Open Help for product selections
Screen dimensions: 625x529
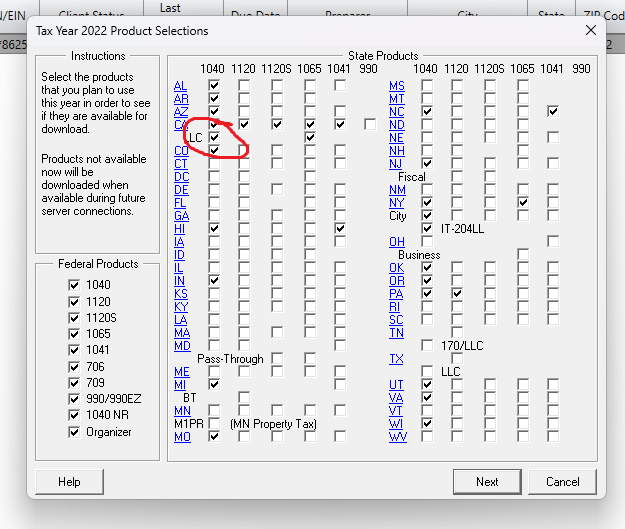pyautogui.click(x=69, y=481)
